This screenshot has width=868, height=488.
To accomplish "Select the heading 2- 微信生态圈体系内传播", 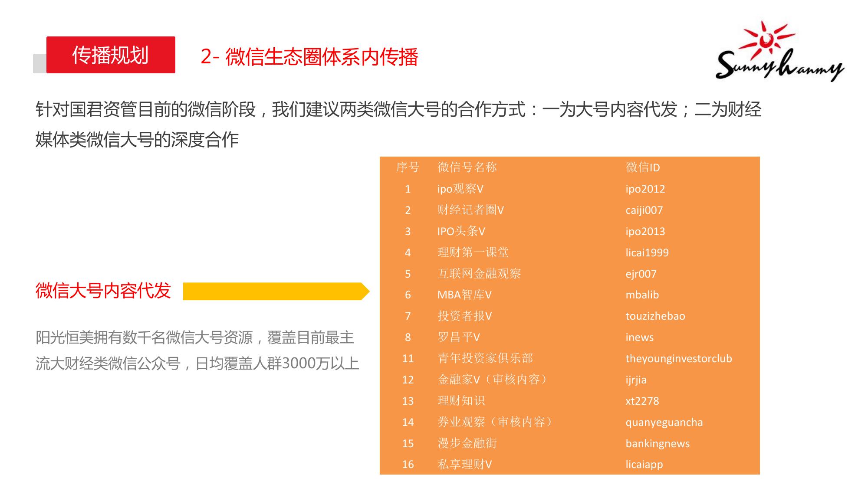I will (x=309, y=57).
